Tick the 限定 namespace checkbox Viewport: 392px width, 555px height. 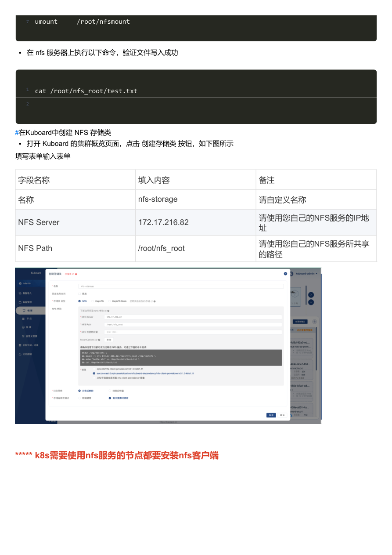(79, 294)
